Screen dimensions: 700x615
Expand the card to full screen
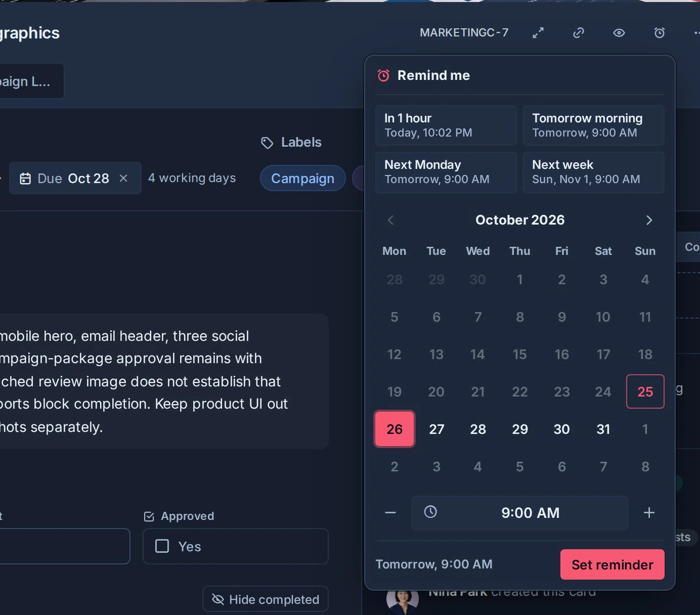coord(538,33)
